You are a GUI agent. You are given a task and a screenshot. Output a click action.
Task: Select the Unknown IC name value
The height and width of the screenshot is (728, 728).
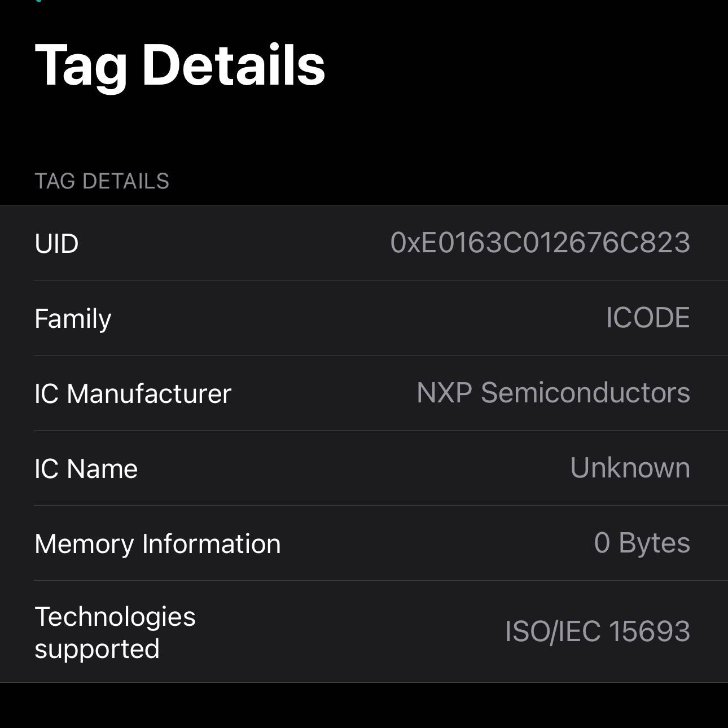(630, 468)
